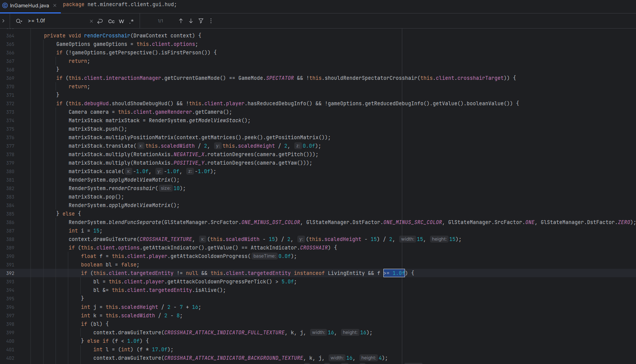Viewport: 636px width, 364px height.
Task: Enable Regex search option
Action: click(132, 21)
